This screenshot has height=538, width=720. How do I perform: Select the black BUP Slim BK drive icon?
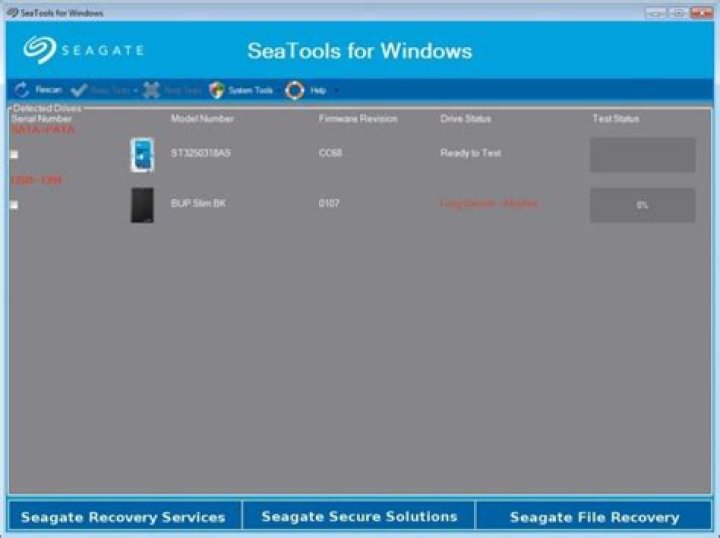click(x=142, y=205)
